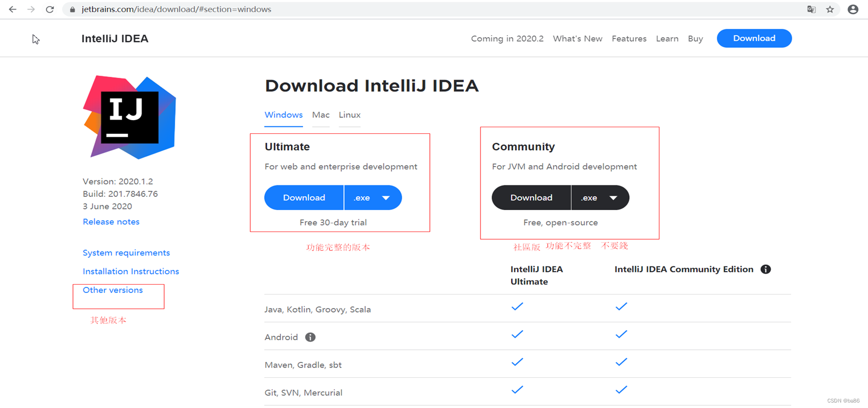Click the lock icon in address bar
The height and width of the screenshot is (408, 868).
(72, 9)
